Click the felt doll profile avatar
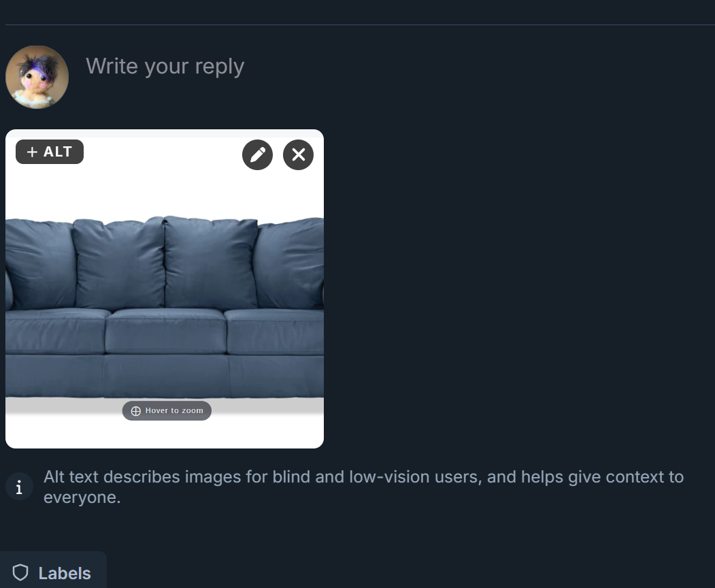The image size is (715, 588). 37,77
